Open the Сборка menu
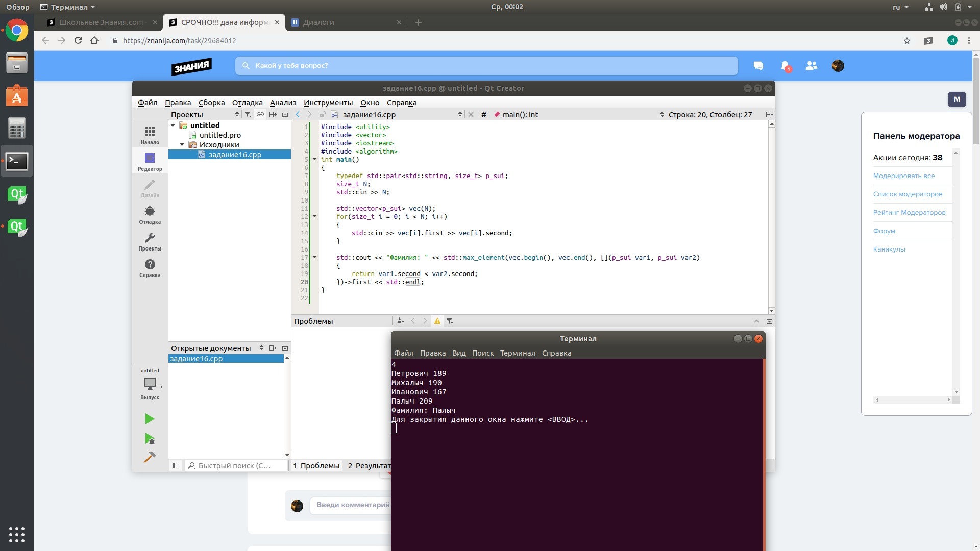The height and width of the screenshot is (551, 980). click(211, 103)
